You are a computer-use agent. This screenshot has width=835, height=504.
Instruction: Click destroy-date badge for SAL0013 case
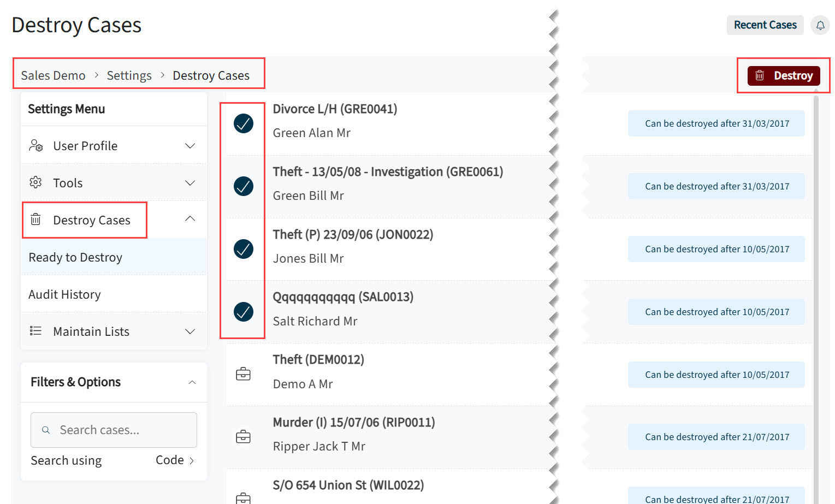pyautogui.click(x=716, y=312)
